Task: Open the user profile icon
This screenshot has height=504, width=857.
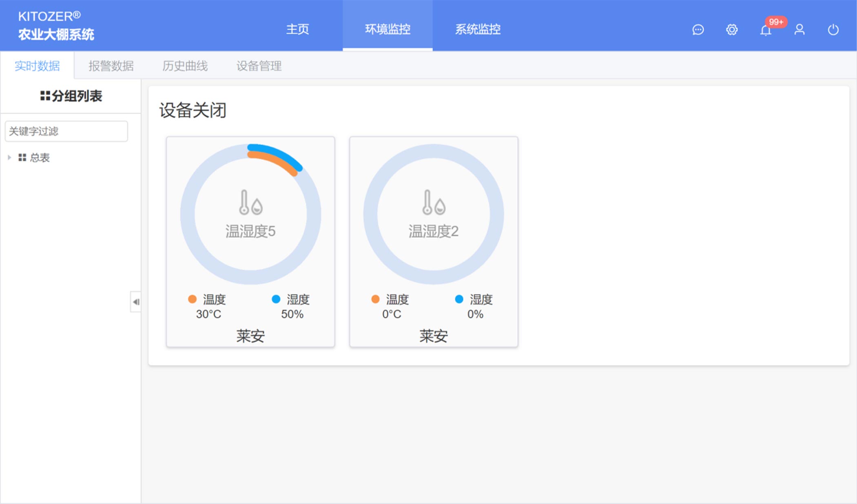Action: coord(799,30)
